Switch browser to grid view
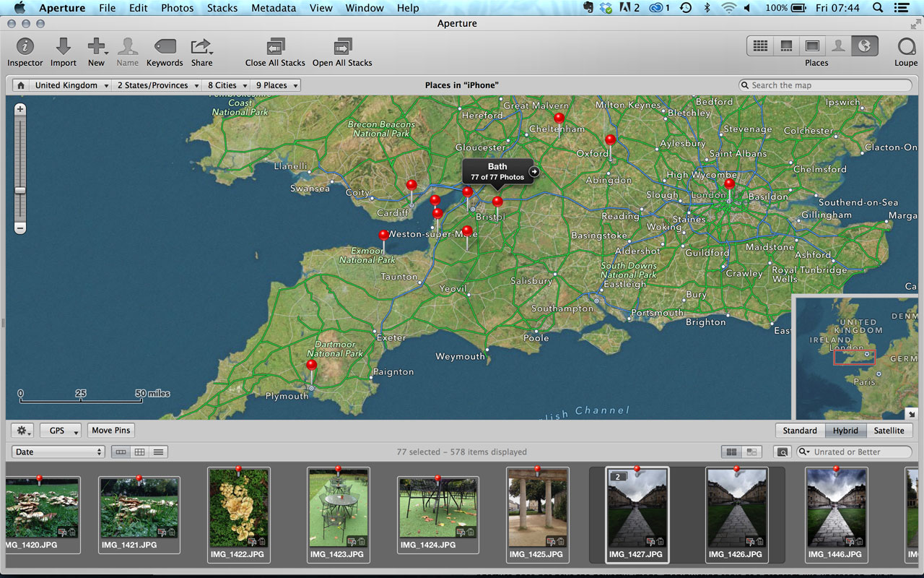 click(x=139, y=452)
